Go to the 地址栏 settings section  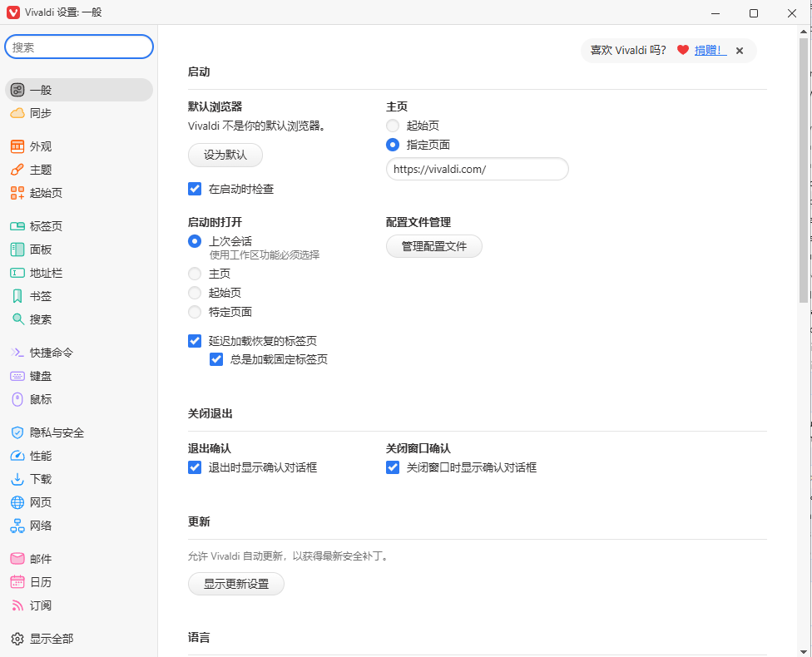pos(46,273)
